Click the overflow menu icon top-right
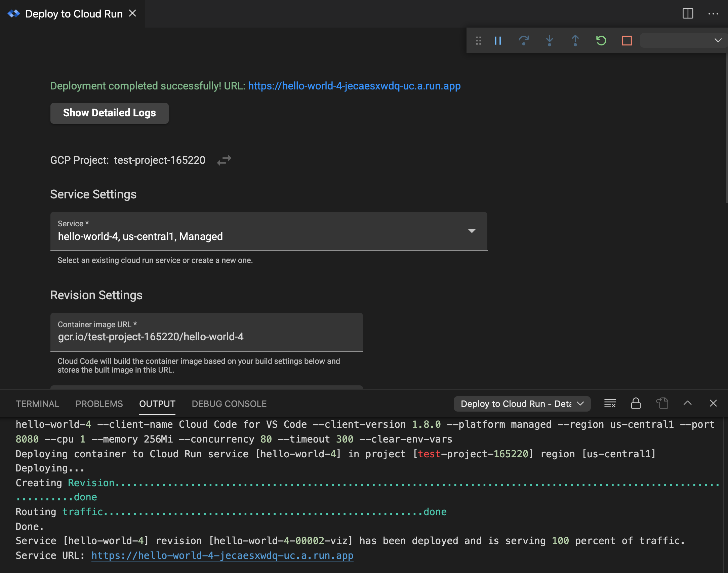 coord(713,13)
